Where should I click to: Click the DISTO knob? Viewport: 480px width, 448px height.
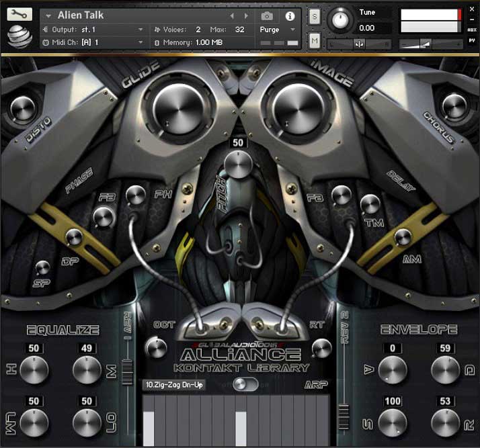(x=23, y=108)
